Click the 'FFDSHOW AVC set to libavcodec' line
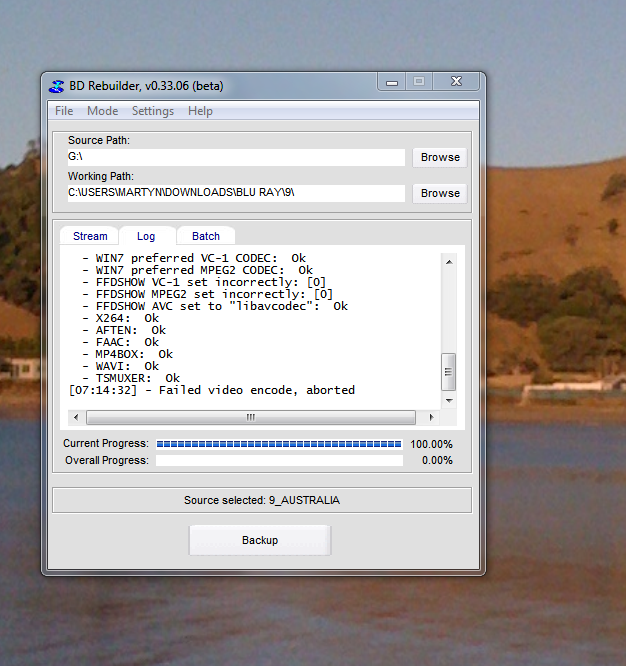626x666 pixels. [x=215, y=306]
